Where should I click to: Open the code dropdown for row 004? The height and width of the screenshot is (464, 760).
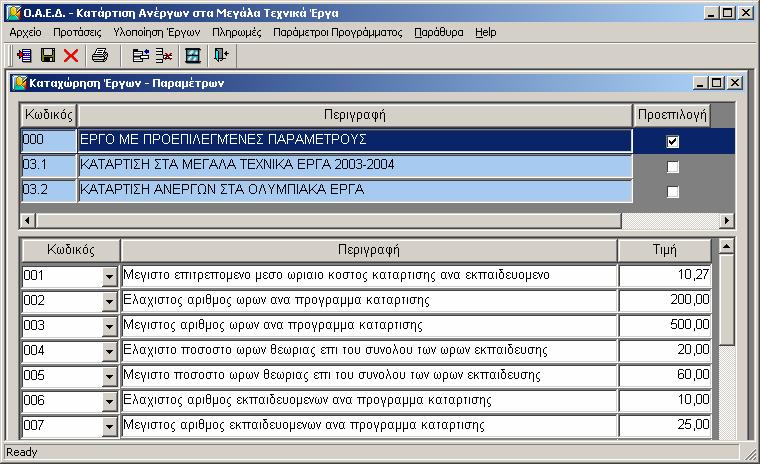[x=110, y=352]
